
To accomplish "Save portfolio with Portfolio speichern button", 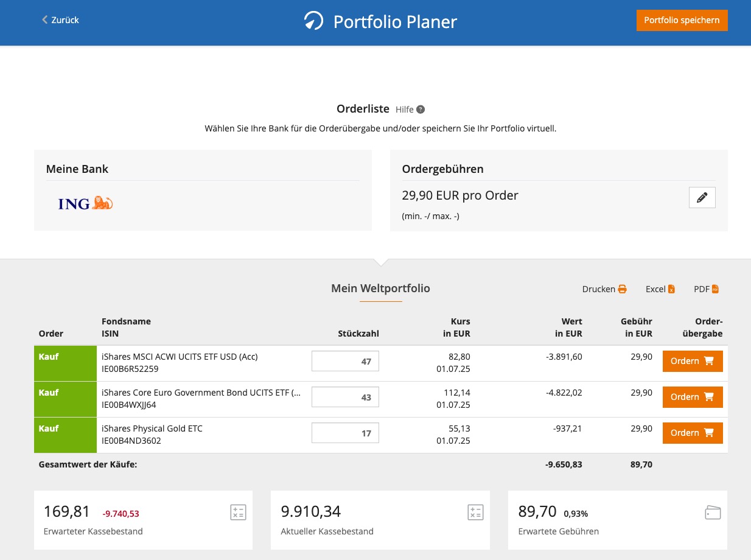I will tap(682, 20).
